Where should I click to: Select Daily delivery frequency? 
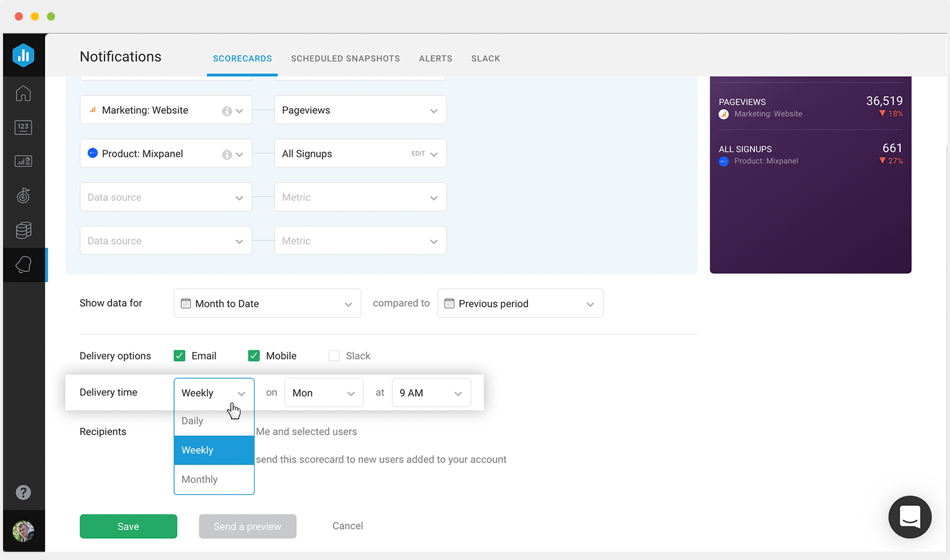[x=214, y=421]
